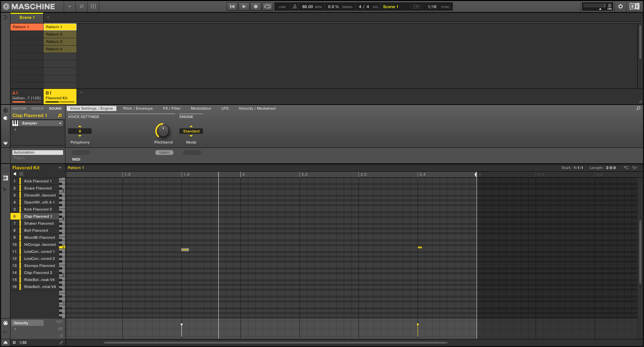
Task: Open the Sampler plug-in dropdown
Action: (x=60, y=123)
